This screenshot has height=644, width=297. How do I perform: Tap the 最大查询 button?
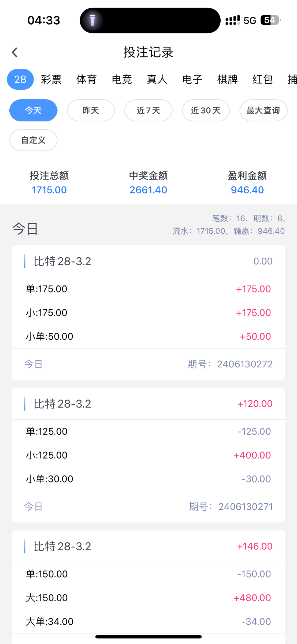(263, 110)
